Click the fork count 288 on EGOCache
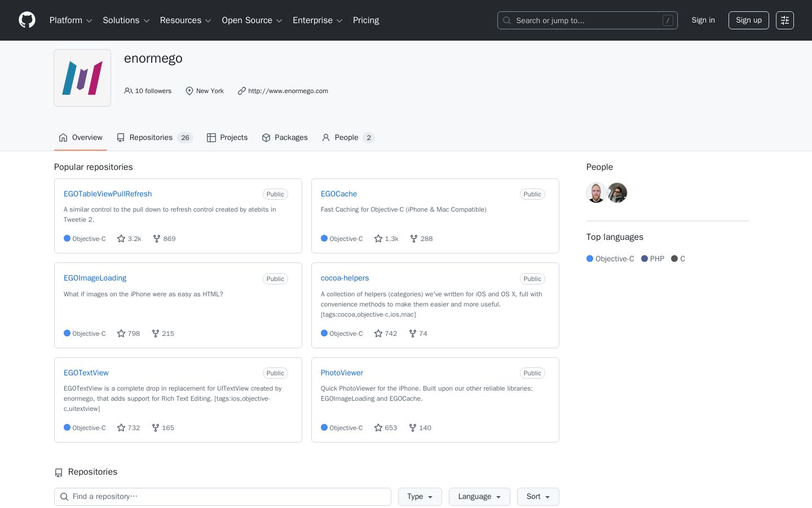 [x=421, y=239]
